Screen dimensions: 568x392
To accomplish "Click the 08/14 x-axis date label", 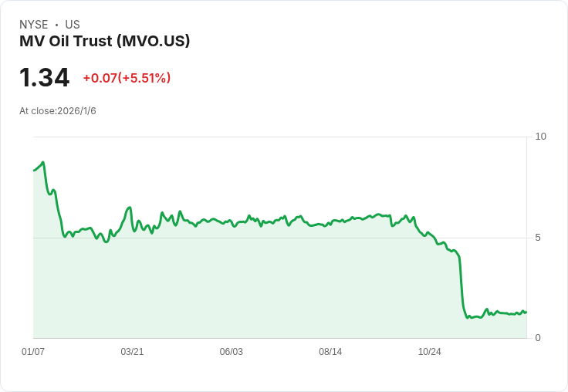I will point(330,351).
